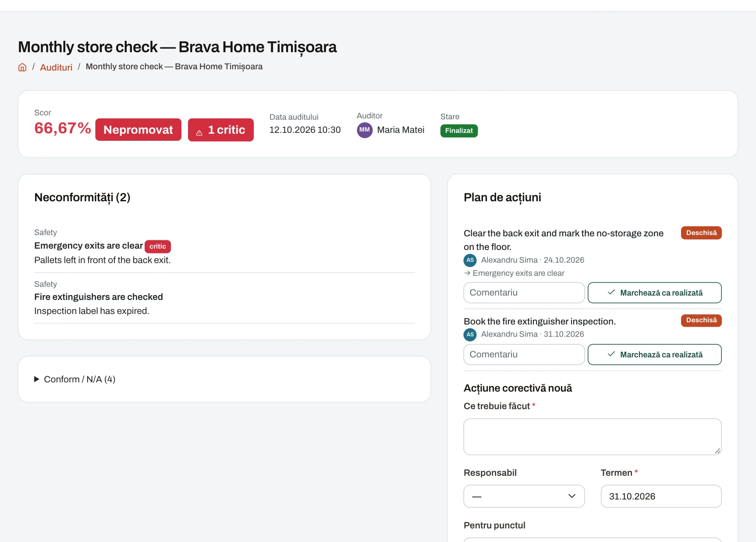Click 'Alexandru Sima · 24.10.2026' assignee line
Image resolution: width=756 pixels, height=542 pixels.
532,260
